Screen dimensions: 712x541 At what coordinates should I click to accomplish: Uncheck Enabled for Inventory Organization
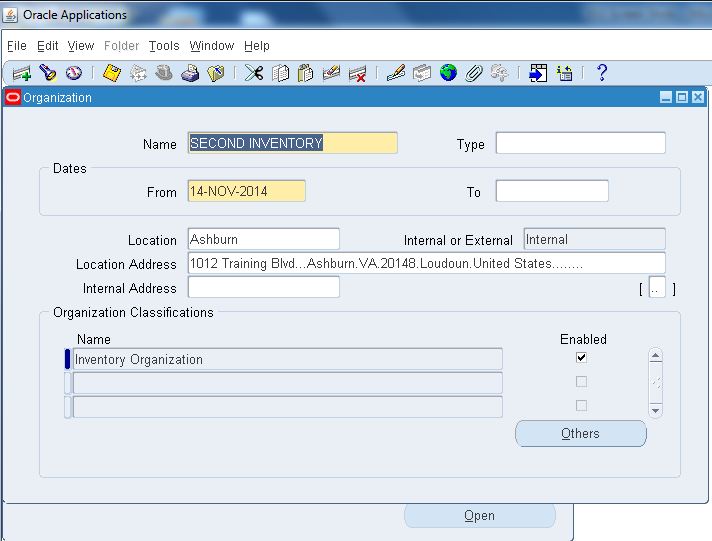[581, 357]
